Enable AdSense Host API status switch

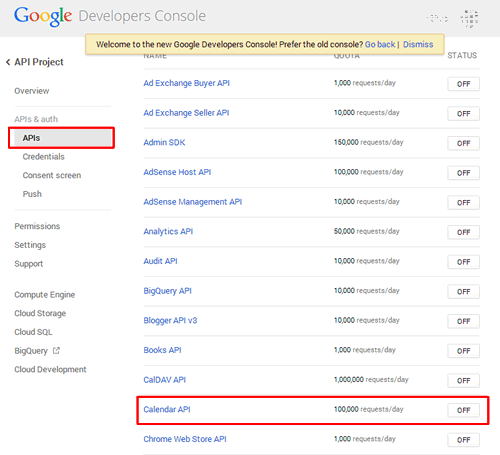tap(463, 173)
